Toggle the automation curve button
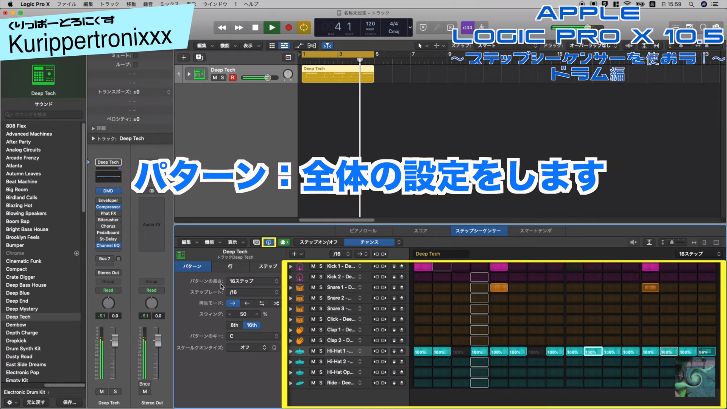 [300, 45]
